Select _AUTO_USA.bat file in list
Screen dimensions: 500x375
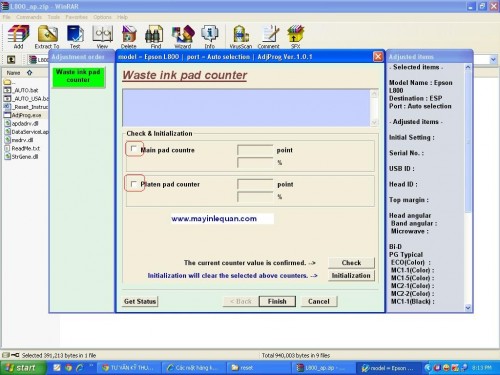tap(26, 99)
